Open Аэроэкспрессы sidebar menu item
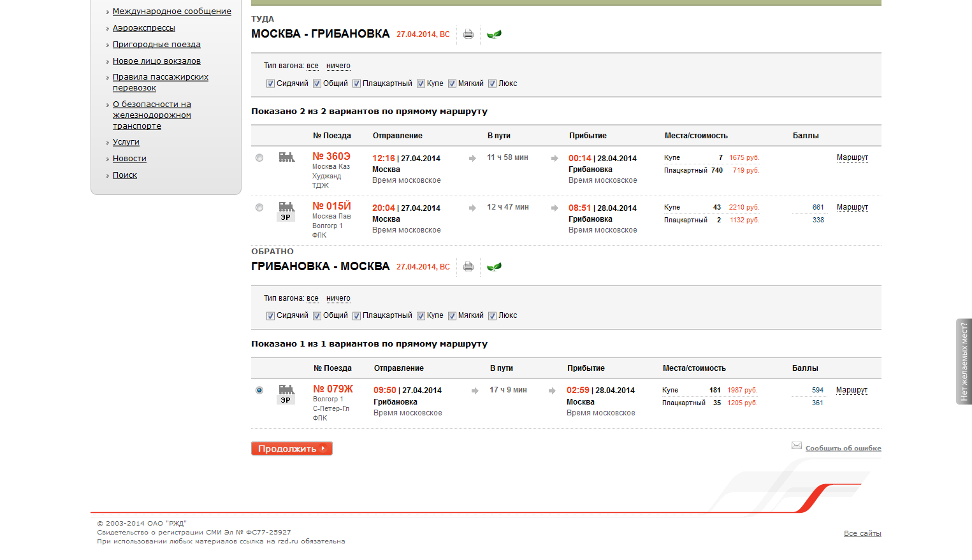The image size is (972, 560). pyautogui.click(x=143, y=28)
